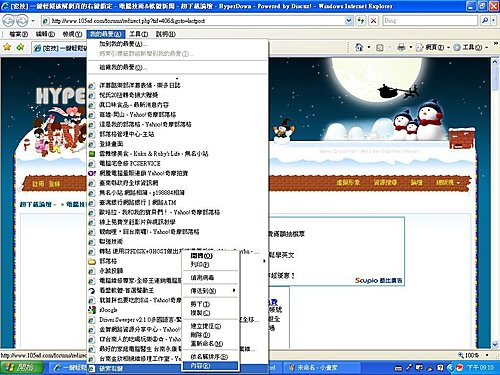Screen dimensions: 500x375
Task: Click the browser Back arrow button
Action: tap(8, 21)
